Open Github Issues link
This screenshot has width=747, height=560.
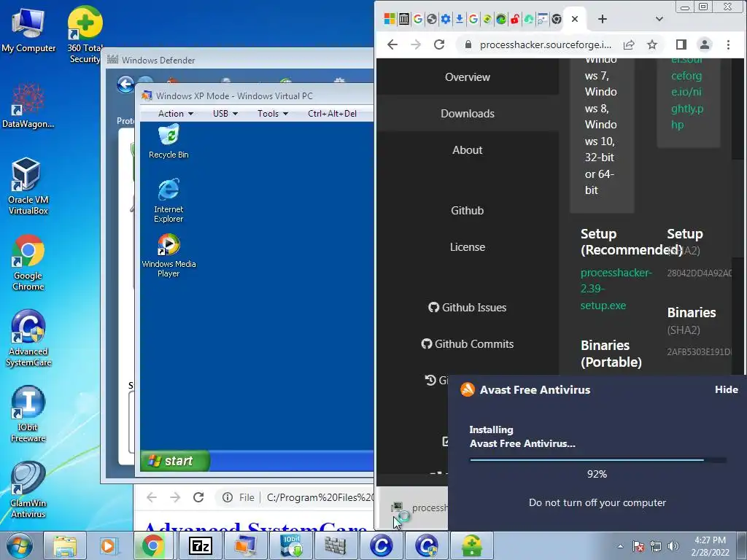[x=468, y=308]
